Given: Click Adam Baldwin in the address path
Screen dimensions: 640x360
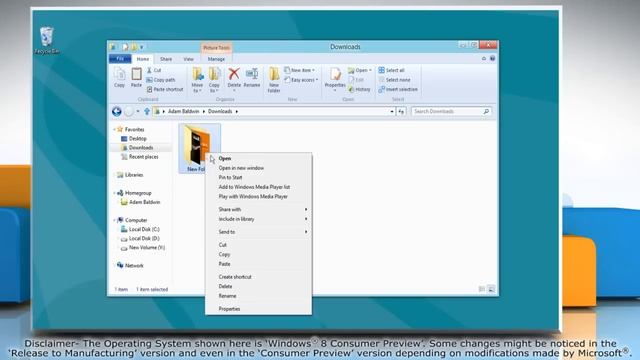Looking at the screenshot, I should [183, 111].
